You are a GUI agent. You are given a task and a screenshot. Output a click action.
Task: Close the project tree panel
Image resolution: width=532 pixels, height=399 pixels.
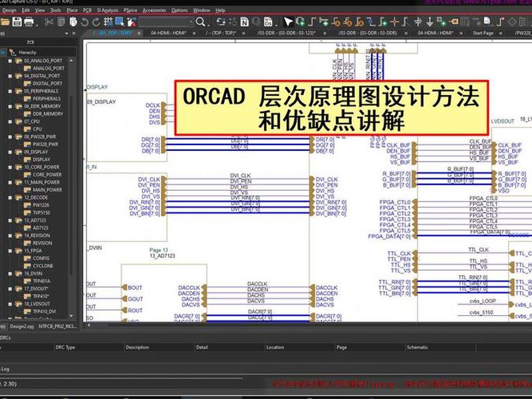[74, 34]
